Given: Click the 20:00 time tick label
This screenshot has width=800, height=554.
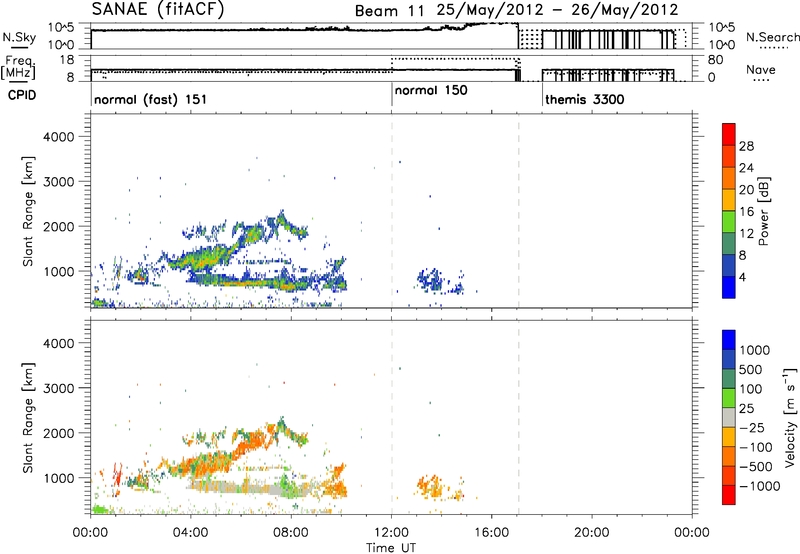Looking at the screenshot, I should (x=592, y=533).
